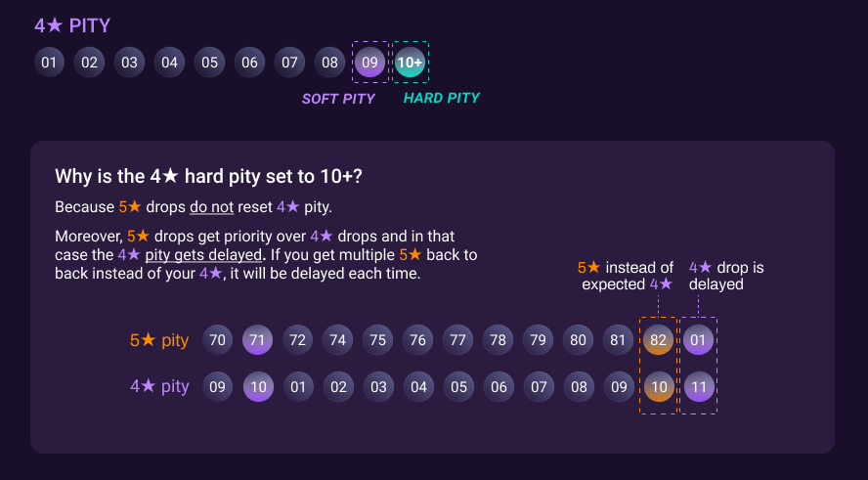Click circle 70 in the 5★ pity row

pos(218,340)
